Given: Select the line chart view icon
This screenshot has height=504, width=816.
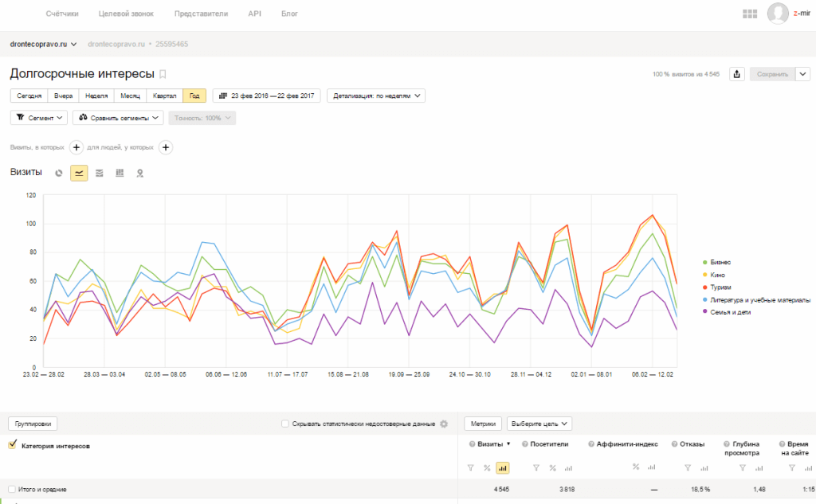Looking at the screenshot, I should click(x=79, y=173).
